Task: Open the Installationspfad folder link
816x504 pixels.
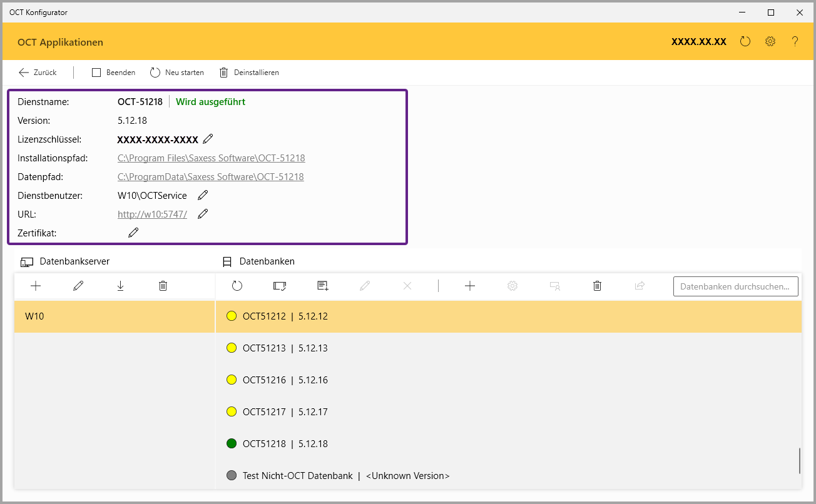Action: [211, 158]
